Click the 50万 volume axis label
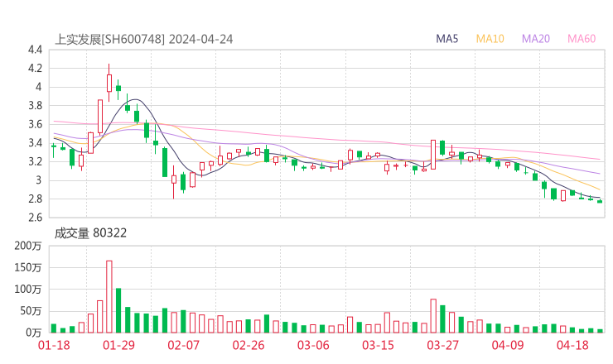 click(31, 311)
